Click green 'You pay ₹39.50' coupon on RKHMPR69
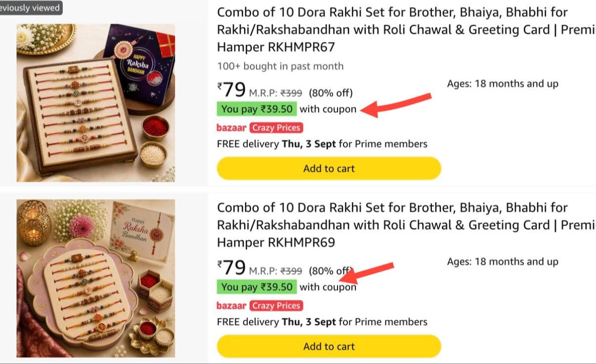The width and height of the screenshot is (596, 364). [x=256, y=287]
